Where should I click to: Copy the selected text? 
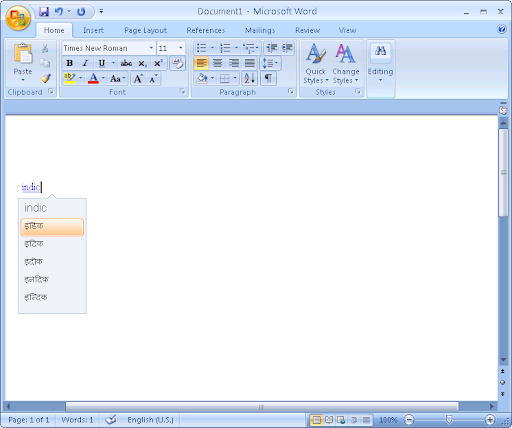45,63
